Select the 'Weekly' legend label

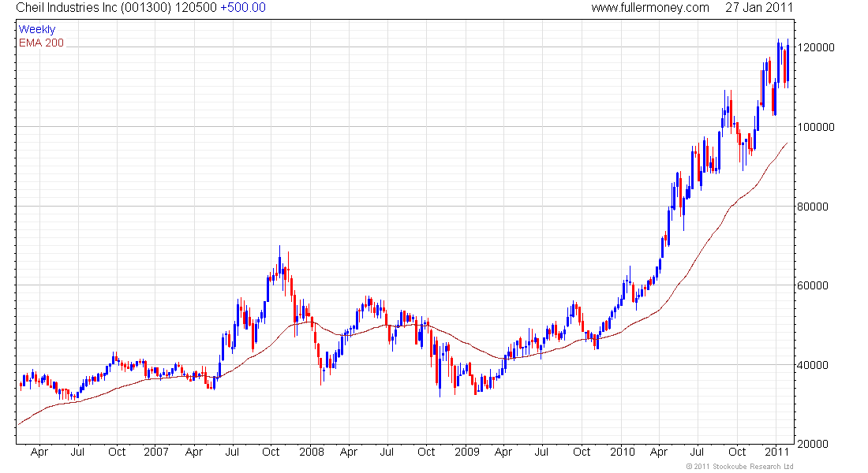(37, 29)
